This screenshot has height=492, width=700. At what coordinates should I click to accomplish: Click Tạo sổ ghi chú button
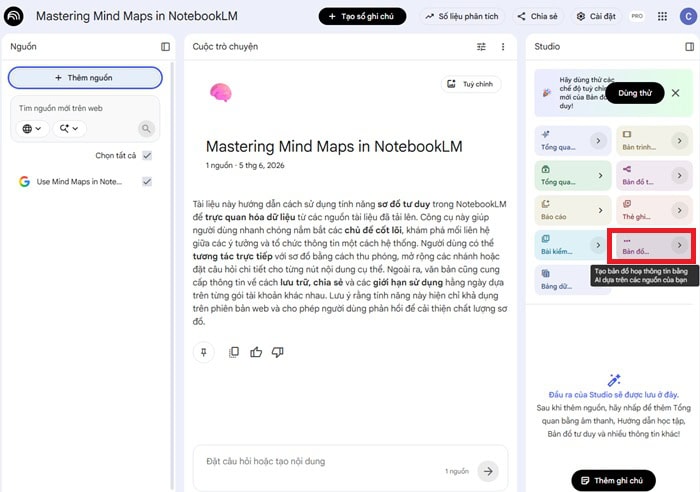[x=362, y=17]
